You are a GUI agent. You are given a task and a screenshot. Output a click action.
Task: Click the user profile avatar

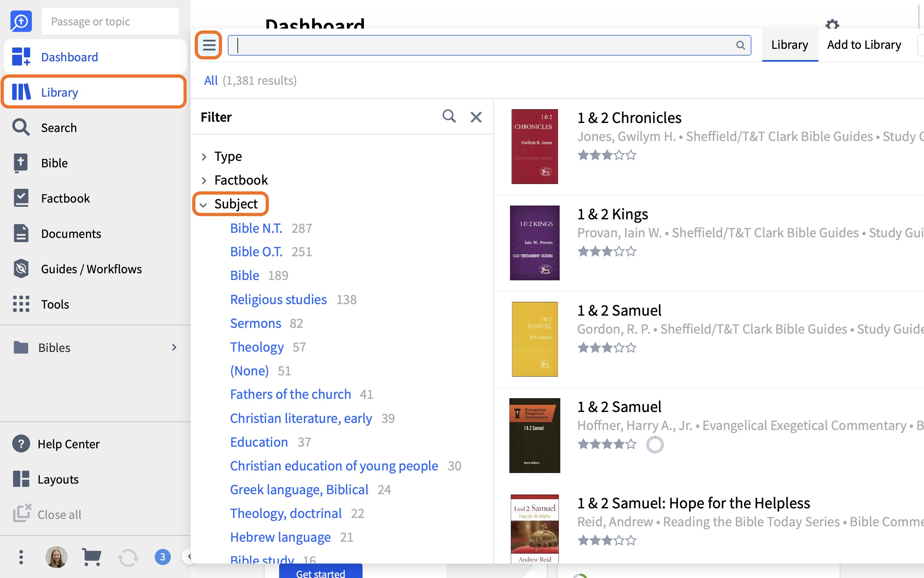pos(56,557)
